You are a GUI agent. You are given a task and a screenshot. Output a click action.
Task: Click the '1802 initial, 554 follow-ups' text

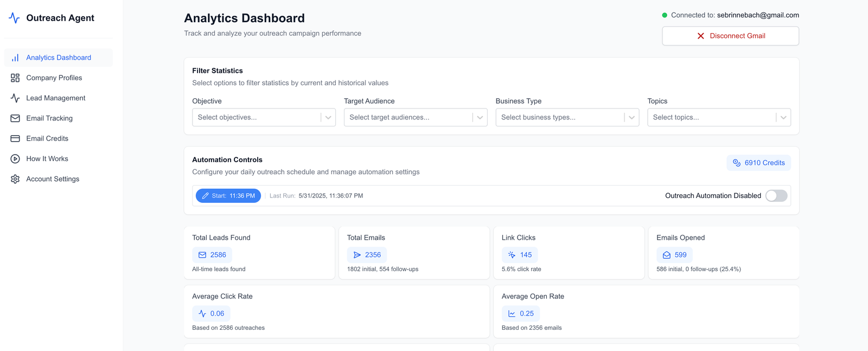(382, 269)
